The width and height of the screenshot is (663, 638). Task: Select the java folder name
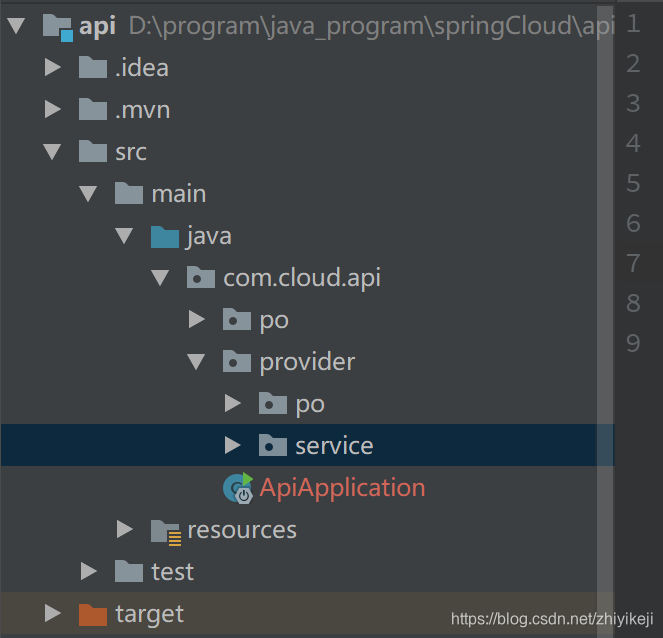coord(208,237)
